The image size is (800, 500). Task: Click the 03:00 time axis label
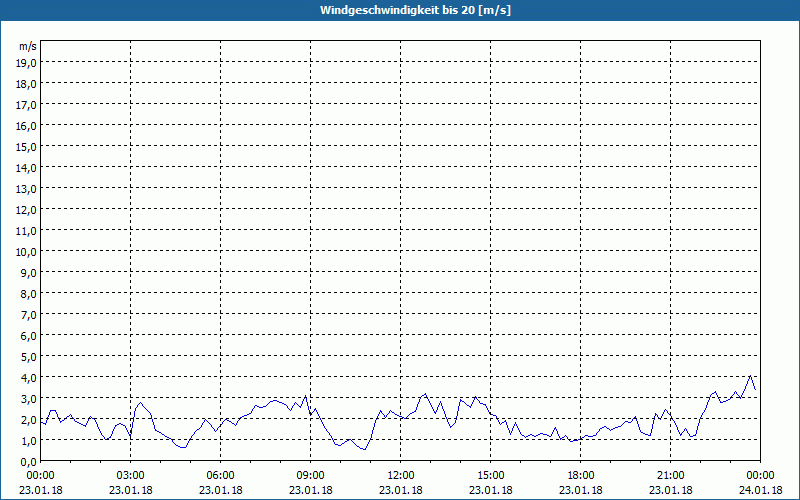tap(131, 476)
